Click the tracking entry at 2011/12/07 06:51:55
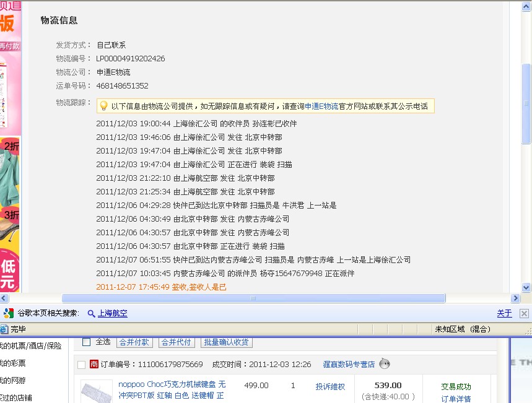Image resolution: width=532 pixels, height=403 pixels. click(253, 260)
